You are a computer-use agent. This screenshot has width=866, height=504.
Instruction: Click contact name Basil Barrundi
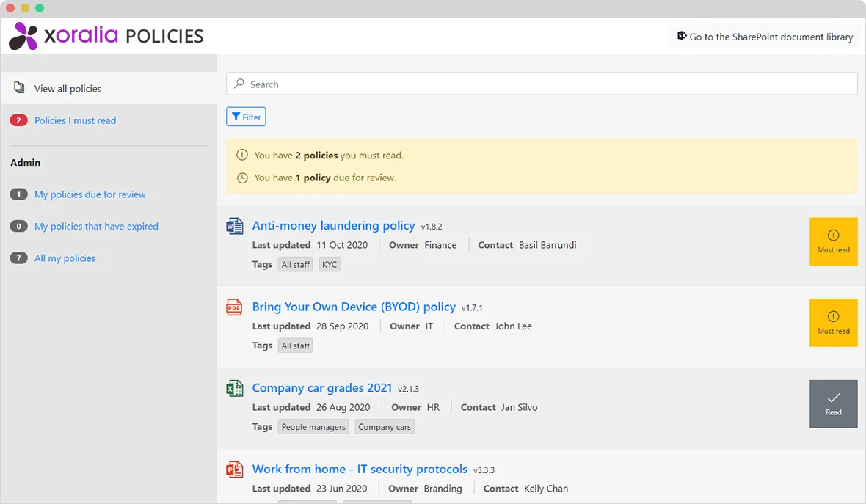pos(547,245)
